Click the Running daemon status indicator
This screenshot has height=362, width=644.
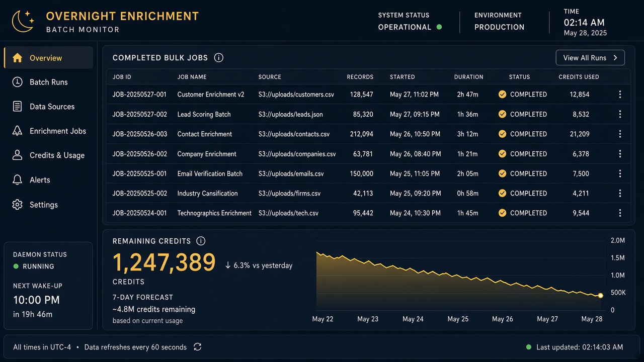[34, 266]
